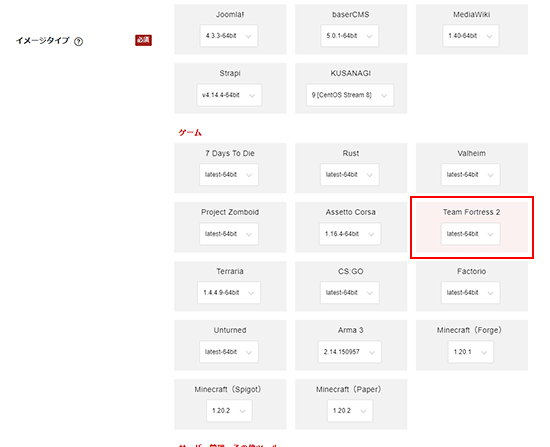Open the MediaWiki version dropdown
Viewport: 550px width, 447px height.
[470, 36]
